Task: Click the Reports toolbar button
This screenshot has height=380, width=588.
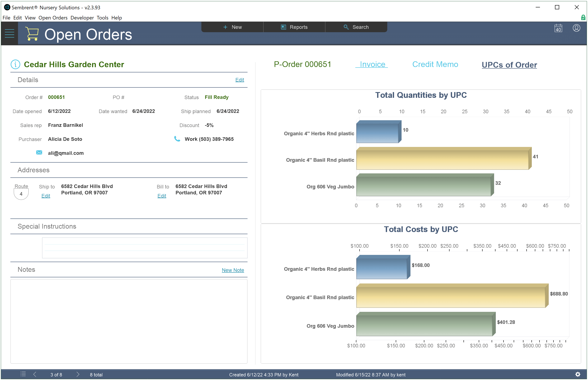Action: [294, 27]
